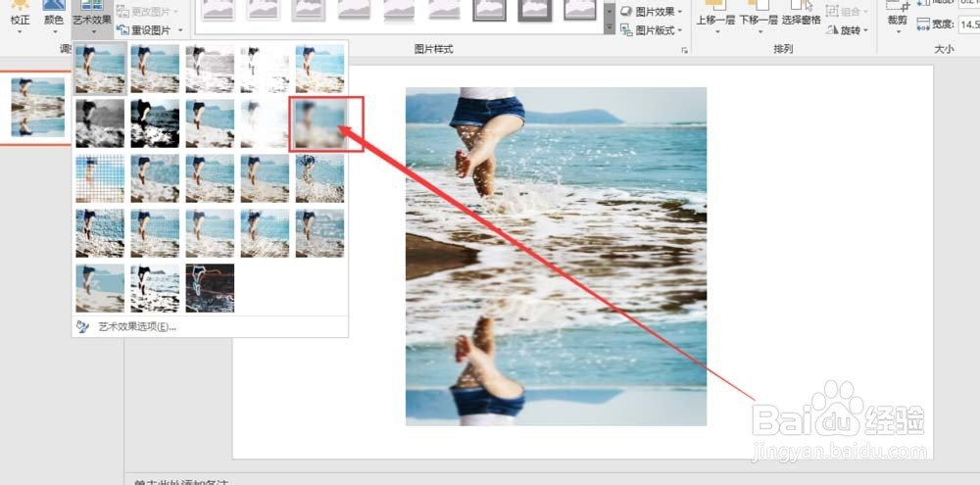
Task: Apply the Plastic Wrap artistic effect
Action: [320, 234]
